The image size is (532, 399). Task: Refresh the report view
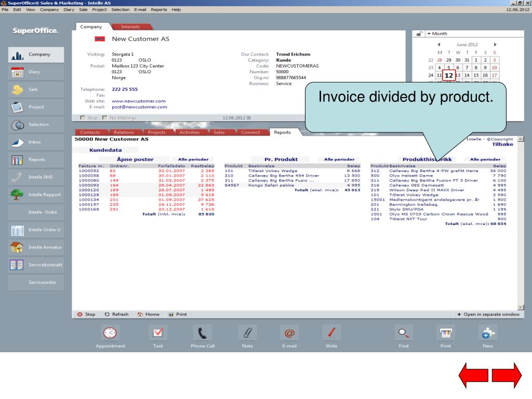[x=117, y=314]
